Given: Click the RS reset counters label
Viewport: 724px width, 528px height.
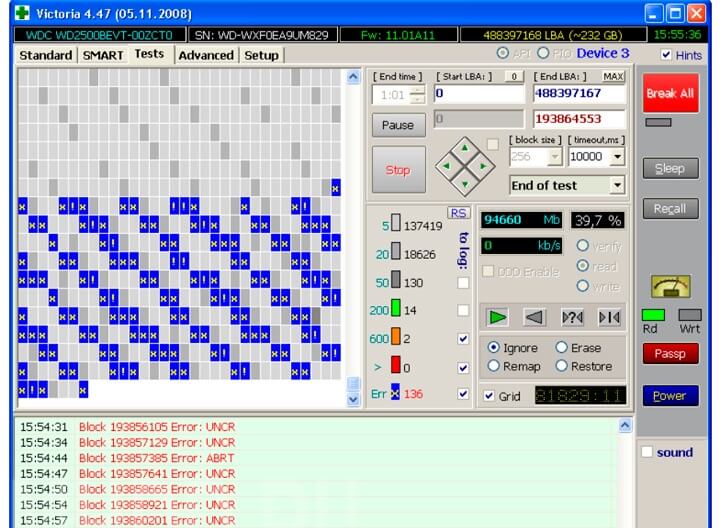Looking at the screenshot, I should point(458,213).
